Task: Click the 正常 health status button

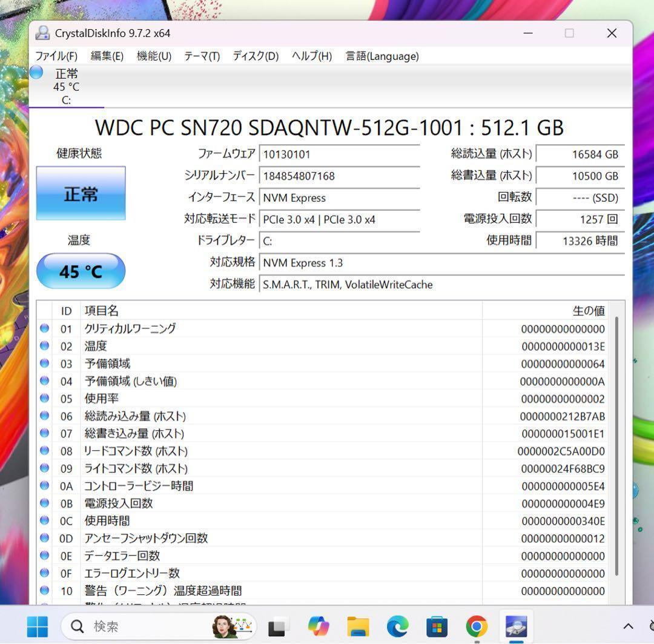Action: 81,194
